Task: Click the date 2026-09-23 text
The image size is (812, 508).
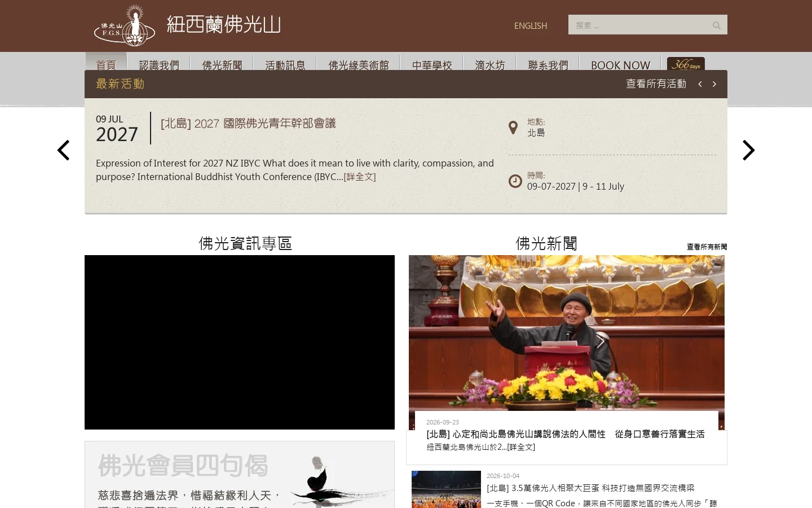Action: [443, 422]
